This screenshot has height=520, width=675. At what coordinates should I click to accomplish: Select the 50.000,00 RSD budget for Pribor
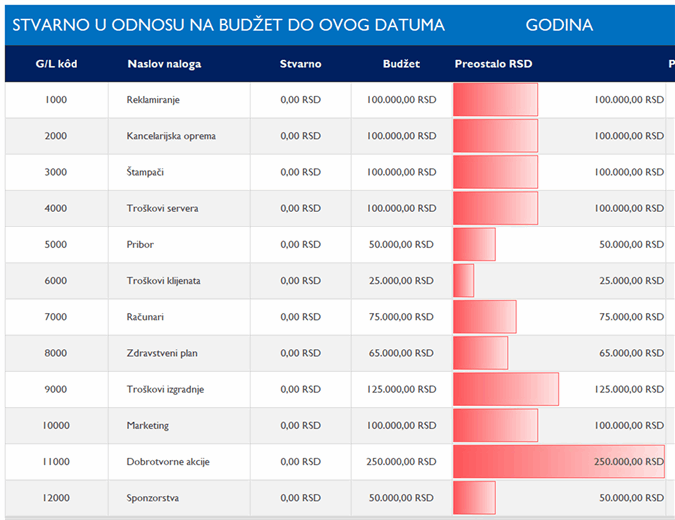(401, 244)
